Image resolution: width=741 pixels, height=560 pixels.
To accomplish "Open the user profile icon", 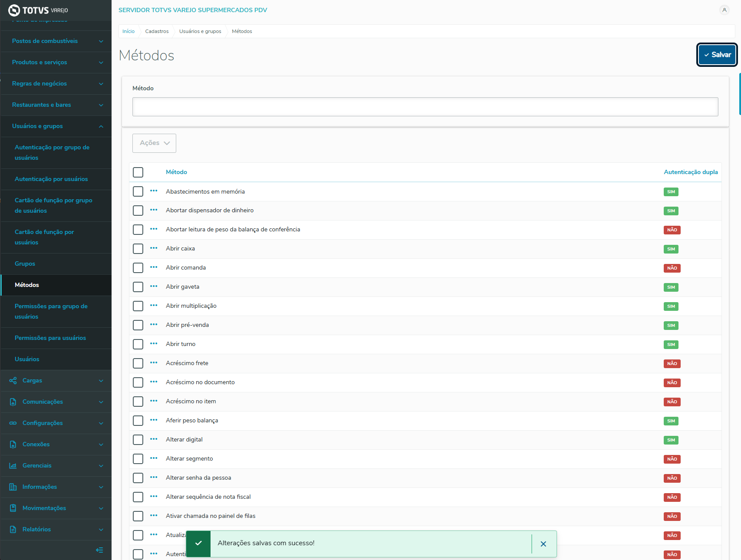I will 725,10.
